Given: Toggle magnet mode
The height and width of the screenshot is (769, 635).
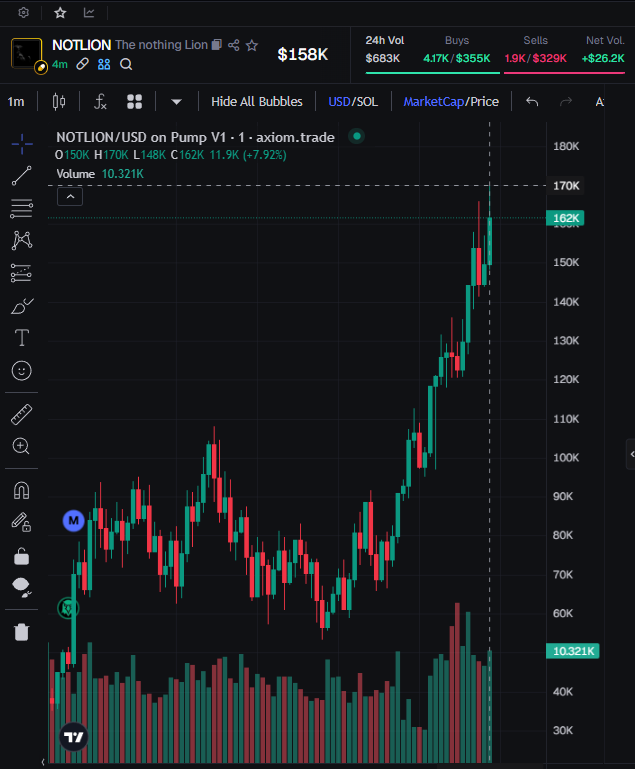Looking at the screenshot, I should 22,490.
